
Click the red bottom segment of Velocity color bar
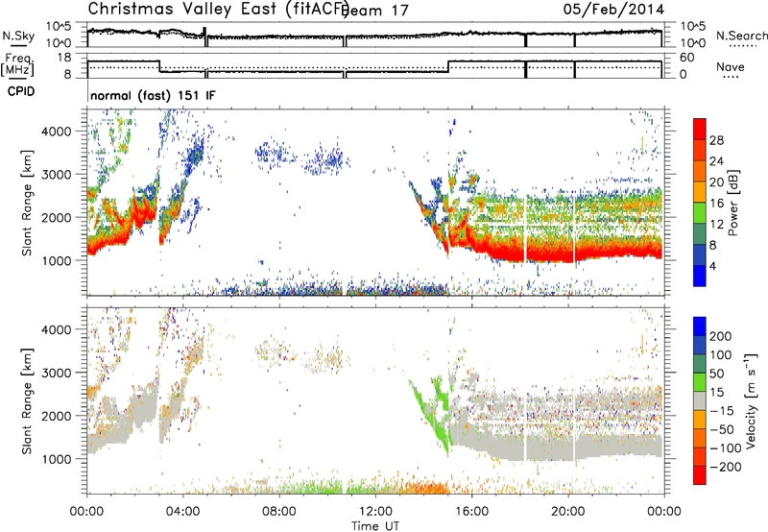[x=700, y=475]
